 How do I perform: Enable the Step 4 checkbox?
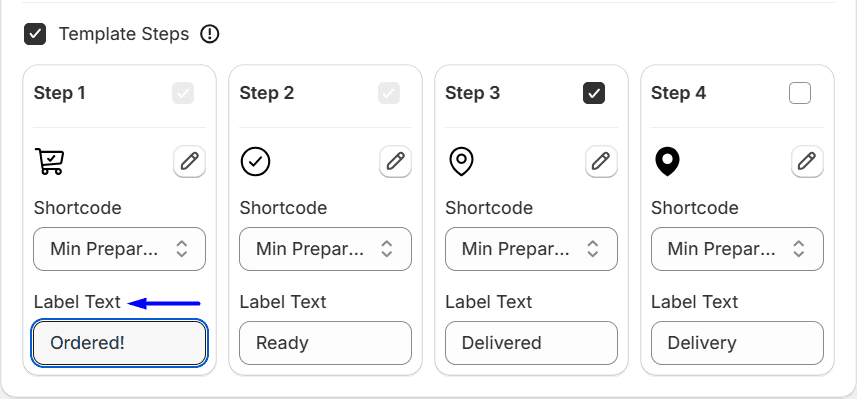tap(800, 93)
